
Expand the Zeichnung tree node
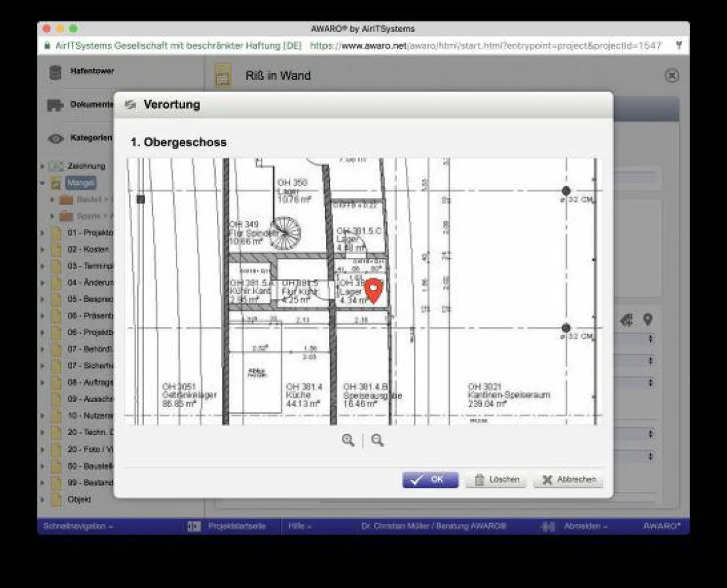[x=42, y=167]
